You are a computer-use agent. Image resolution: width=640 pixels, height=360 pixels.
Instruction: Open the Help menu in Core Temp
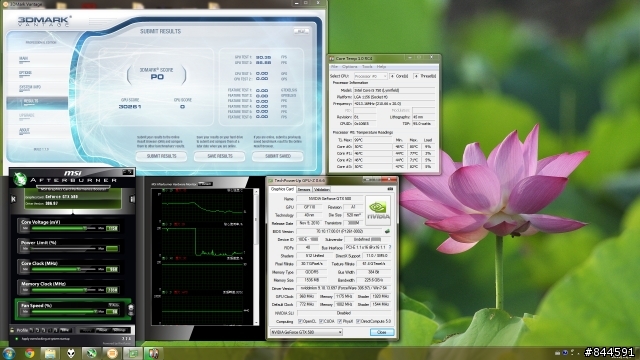pyautogui.click(x=381, y=67)
